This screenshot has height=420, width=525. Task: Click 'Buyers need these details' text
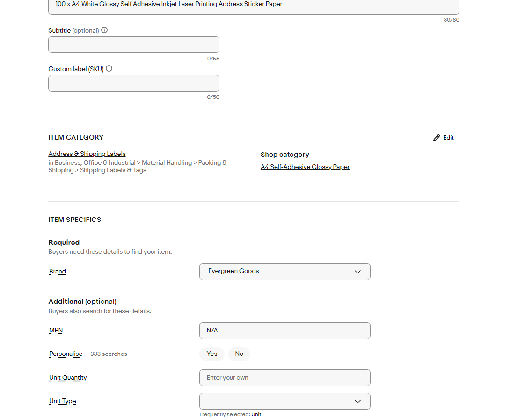(110, 251)
